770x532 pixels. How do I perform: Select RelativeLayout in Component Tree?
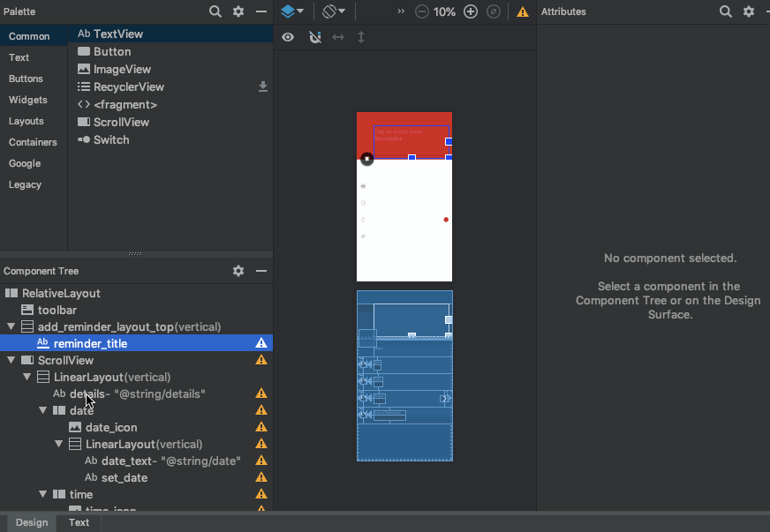click(136, 294)
